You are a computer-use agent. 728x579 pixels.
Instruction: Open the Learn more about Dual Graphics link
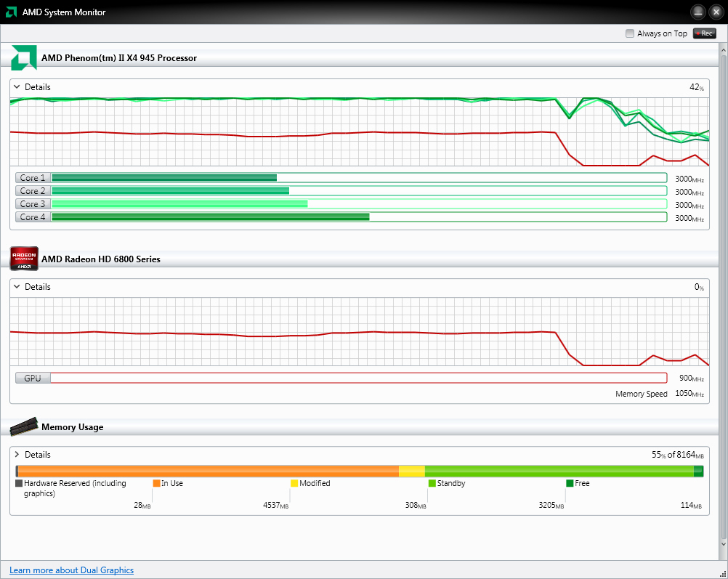71,570
